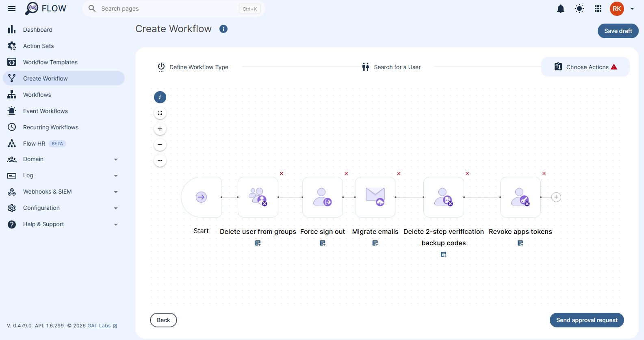Click the Back button
Image resolution: width=644 pixels, height=340 pixels.
[163, 320]
